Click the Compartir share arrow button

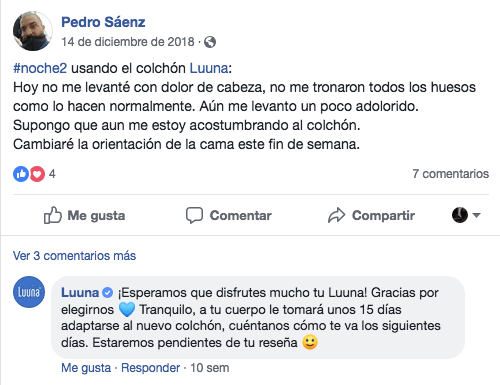[371, 215]
